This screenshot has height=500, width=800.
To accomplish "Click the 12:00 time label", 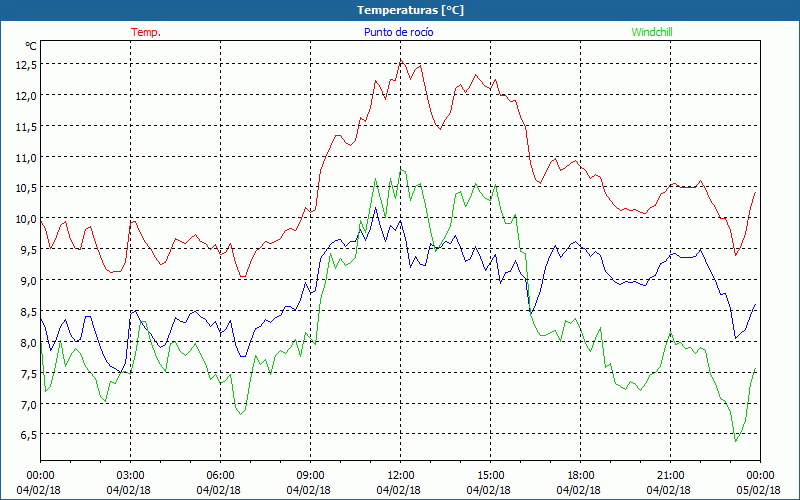I will pyautogui.click(x=401, y=476).
